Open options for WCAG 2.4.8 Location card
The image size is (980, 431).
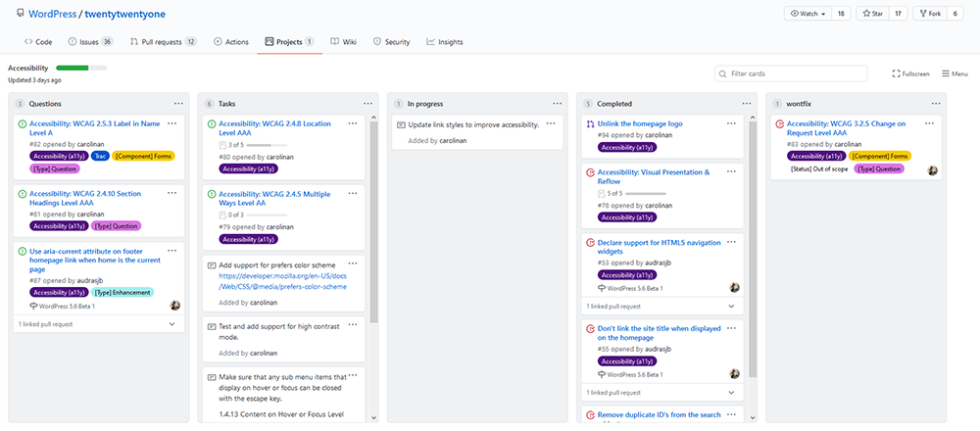click(353, 123)
